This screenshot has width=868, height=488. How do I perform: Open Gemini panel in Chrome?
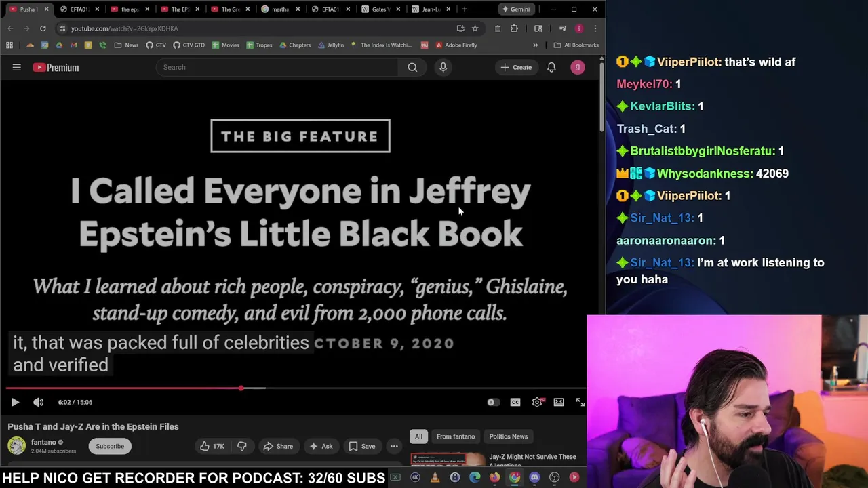click(x=515, y=9)
